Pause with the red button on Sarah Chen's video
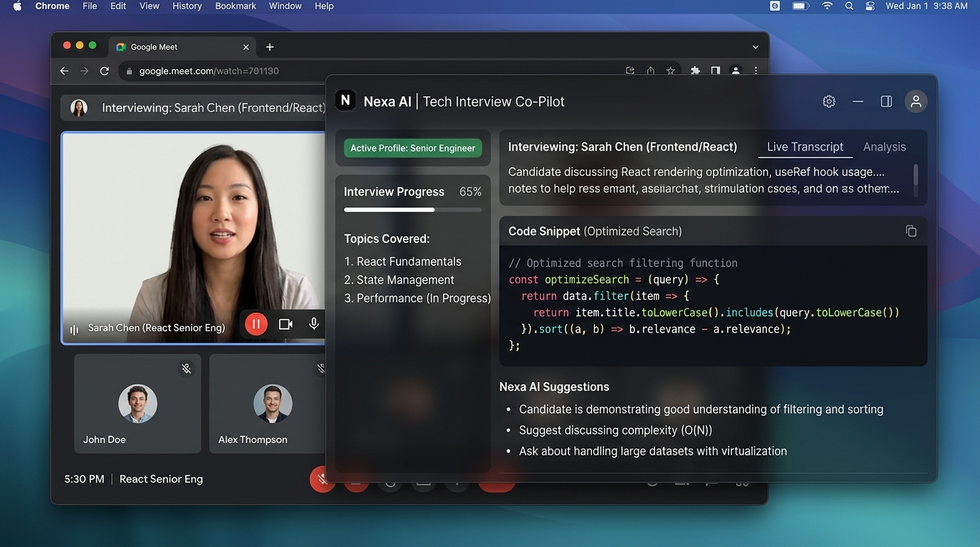Screen dimensions: 980x547 tap(256, 324)
